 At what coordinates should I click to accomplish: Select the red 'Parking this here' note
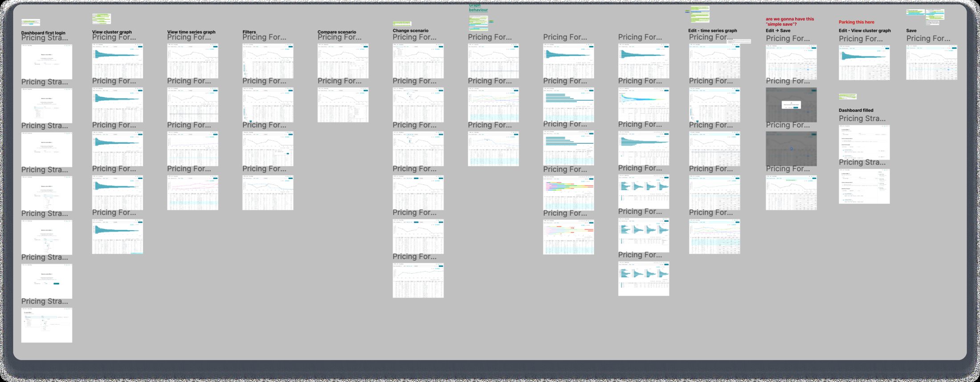(856, 22)
